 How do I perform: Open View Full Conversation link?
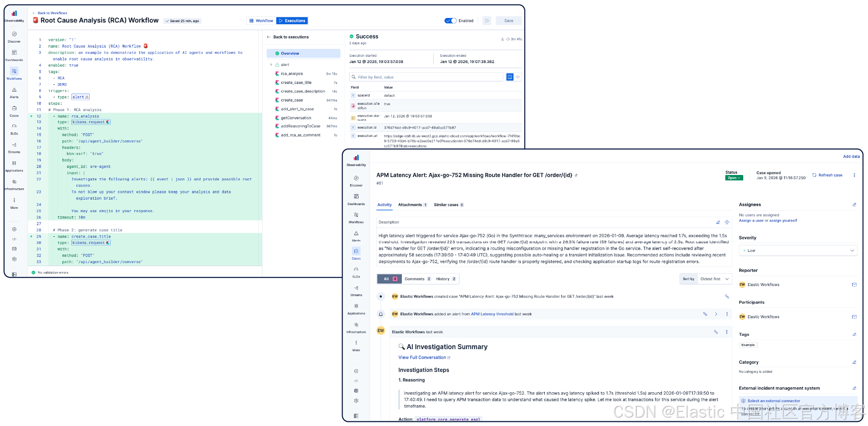pos(424,358)
